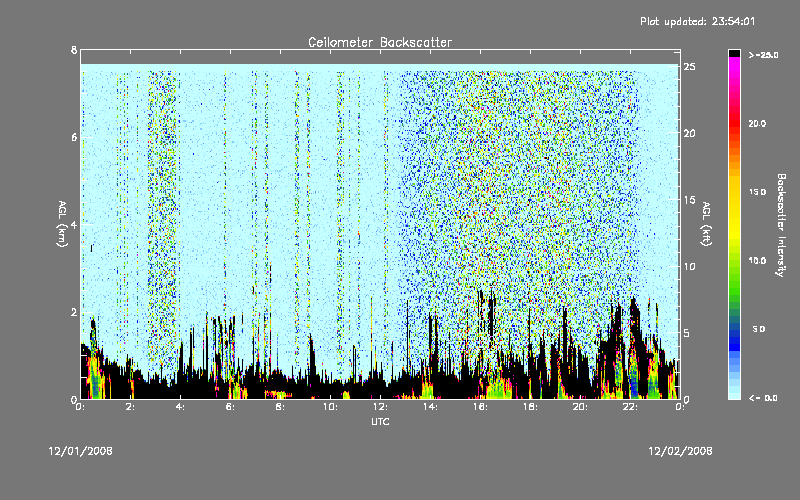Click the "6:" tick on the UTC axis
Image resolution: width=800 pixels, height=500 pixels.
tap(231, 407)
